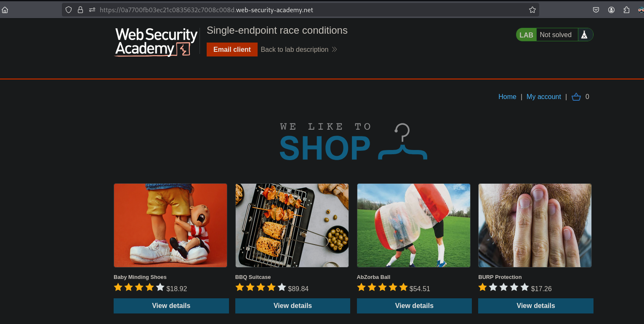View details for Baby Minding Shoes
The image size is (644, 324).
coord(171,306)
